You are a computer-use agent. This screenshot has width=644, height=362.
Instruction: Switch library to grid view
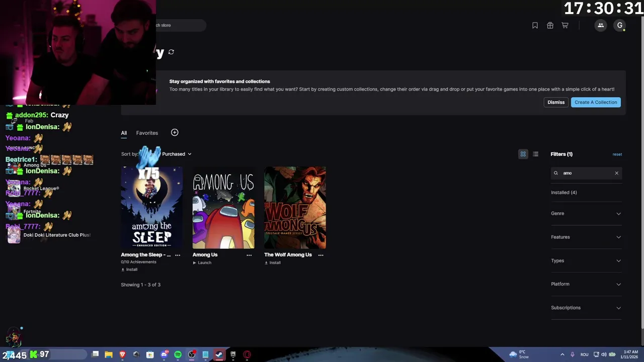523,154
